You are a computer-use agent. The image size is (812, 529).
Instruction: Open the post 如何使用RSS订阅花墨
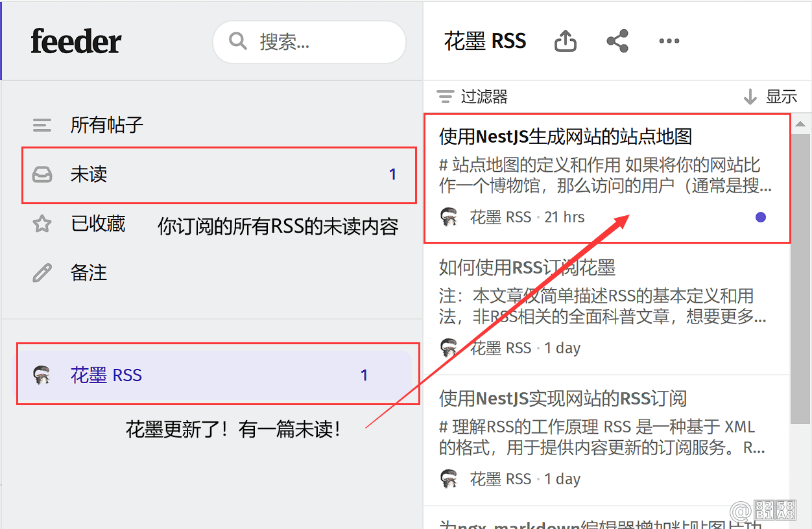point(606,309)
